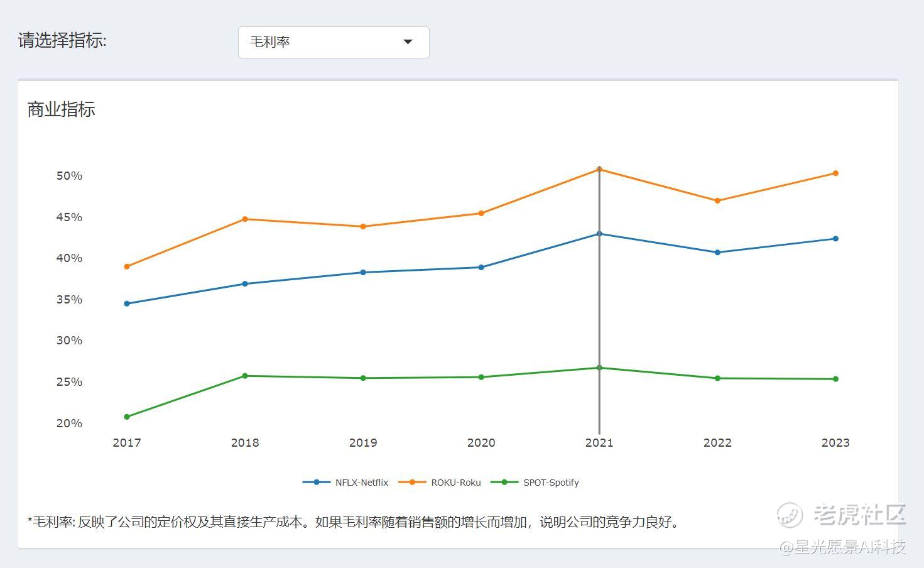The height and width of the screenshot is (568, 924).
Task: Click the 2017 x-axis label
Action: tap(127, 442)
